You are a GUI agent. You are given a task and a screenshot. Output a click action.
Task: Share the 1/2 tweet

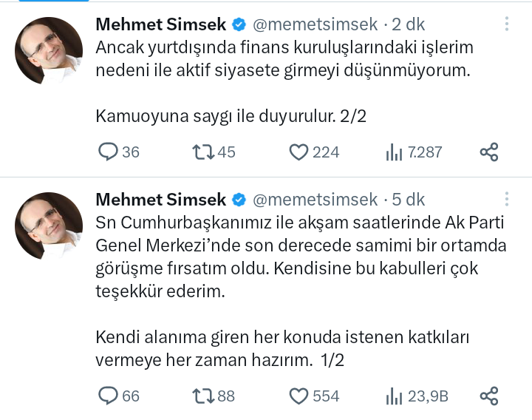[x=489, y=396]
